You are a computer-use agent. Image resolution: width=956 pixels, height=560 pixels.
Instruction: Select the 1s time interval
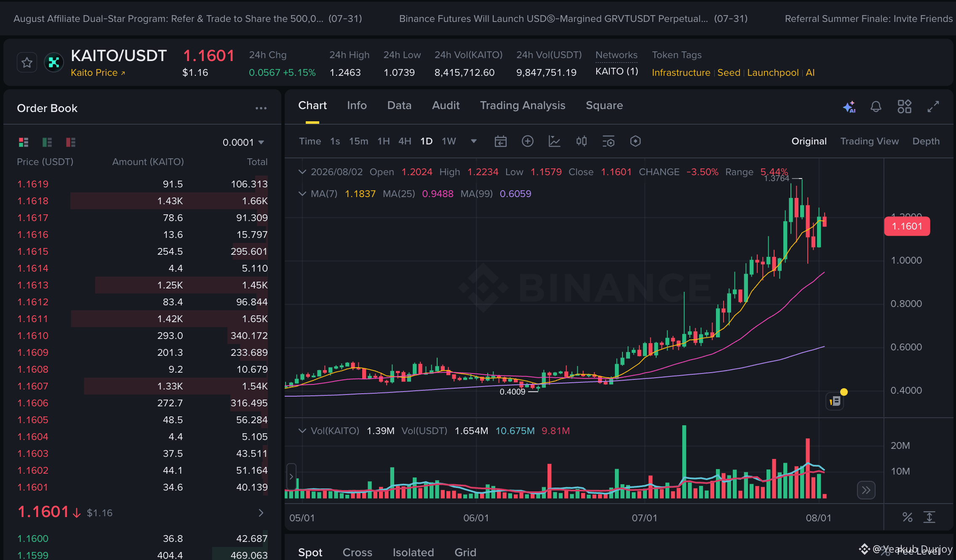coord(335,141)
